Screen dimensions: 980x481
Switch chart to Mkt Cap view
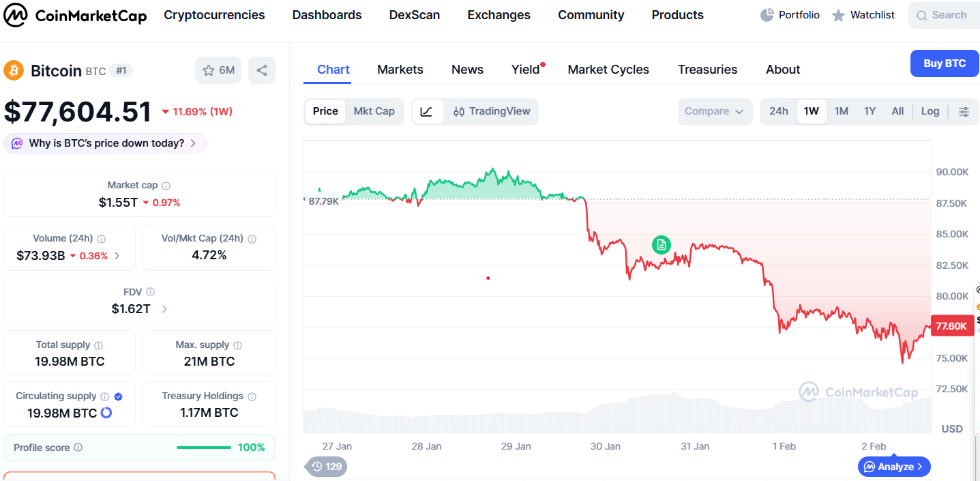374,111
